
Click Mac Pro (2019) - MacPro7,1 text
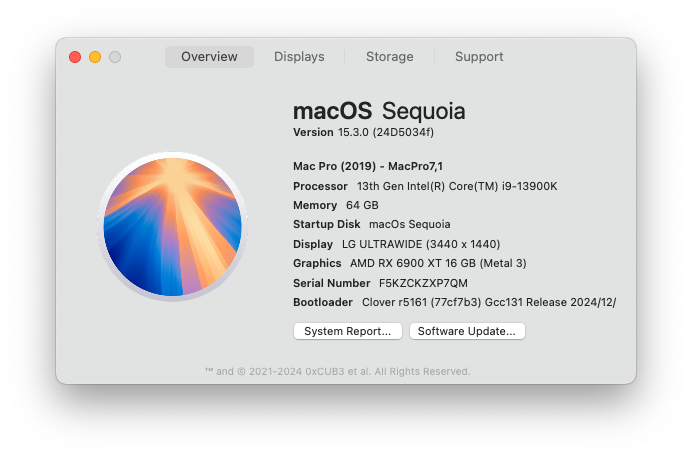tap(368, 166)
